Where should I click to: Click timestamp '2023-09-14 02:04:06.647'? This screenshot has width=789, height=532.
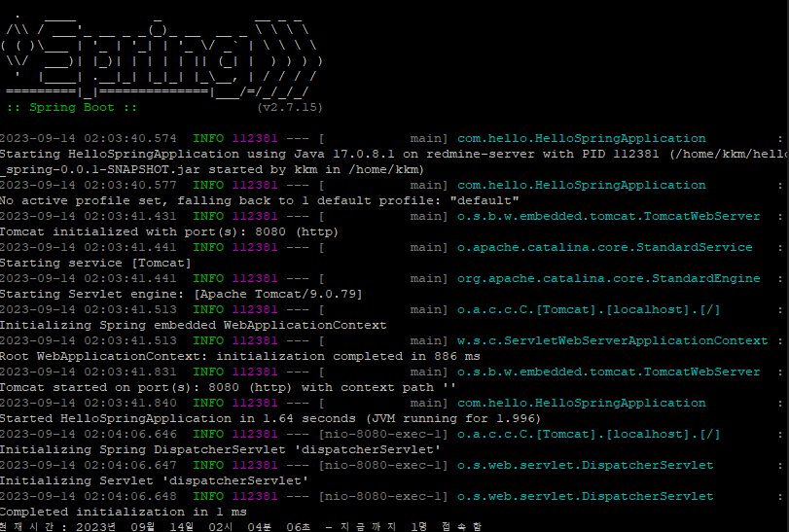point(89,465)
